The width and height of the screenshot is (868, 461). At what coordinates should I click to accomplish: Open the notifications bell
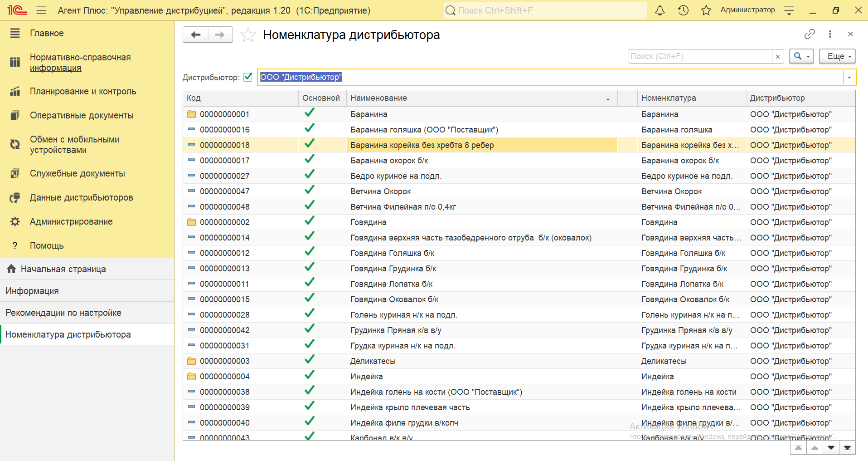660,10
